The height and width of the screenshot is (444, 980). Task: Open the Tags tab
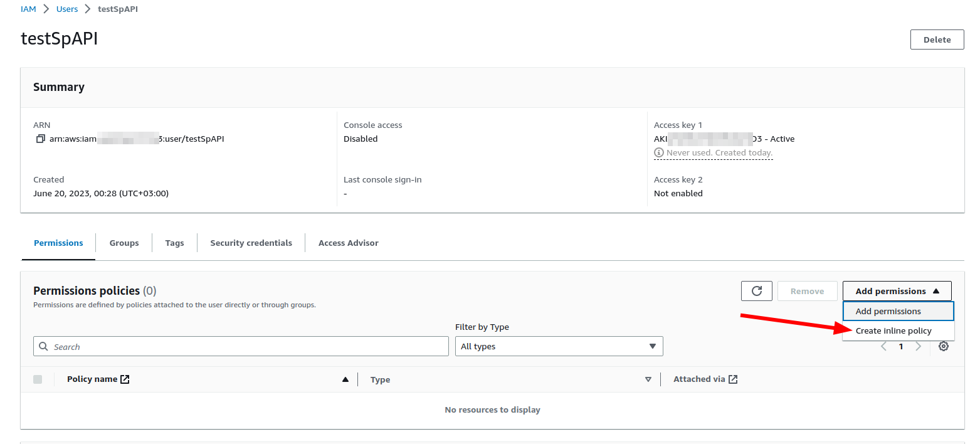(174, 243)
